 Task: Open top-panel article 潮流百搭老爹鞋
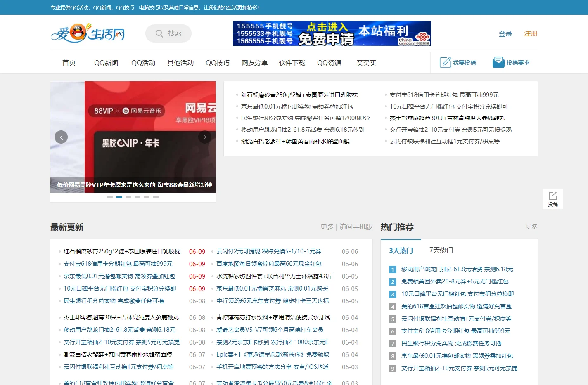(x=295, y=141)
